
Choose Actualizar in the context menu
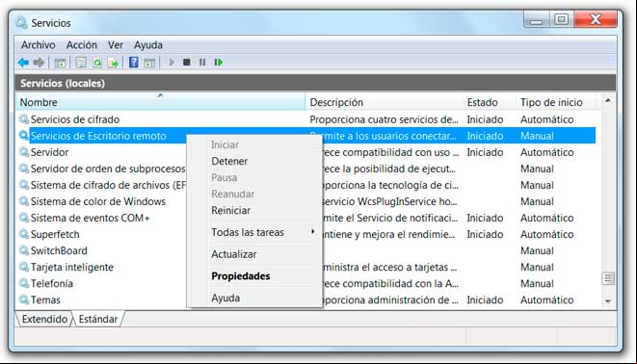(x=233, y=254)
